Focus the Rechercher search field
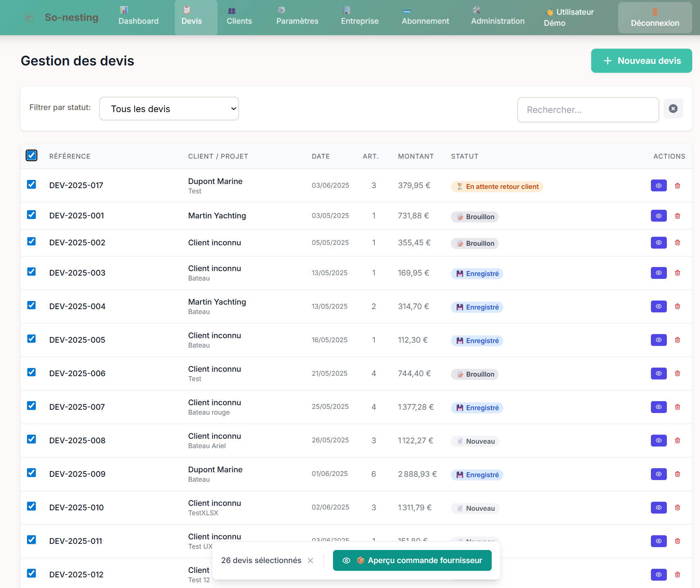Viewport: 700px width, 588px height. pyautogui.click(x=587, y=110)
